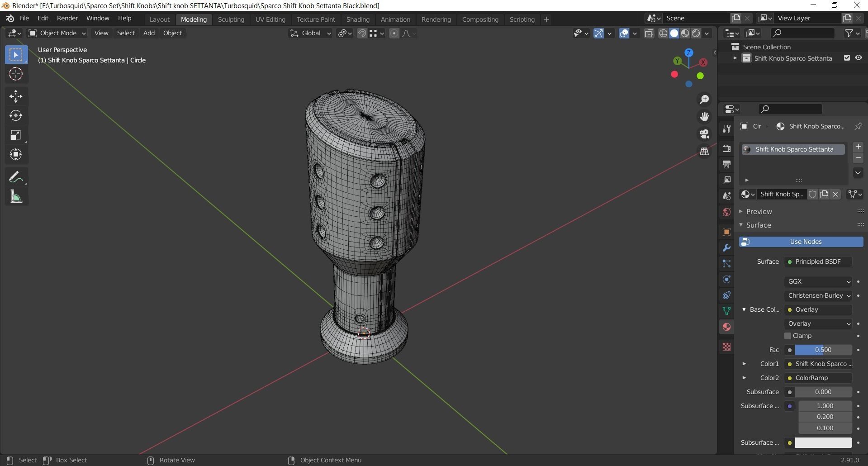
Task: Open the Object properties tab
Action: (726, 232)
